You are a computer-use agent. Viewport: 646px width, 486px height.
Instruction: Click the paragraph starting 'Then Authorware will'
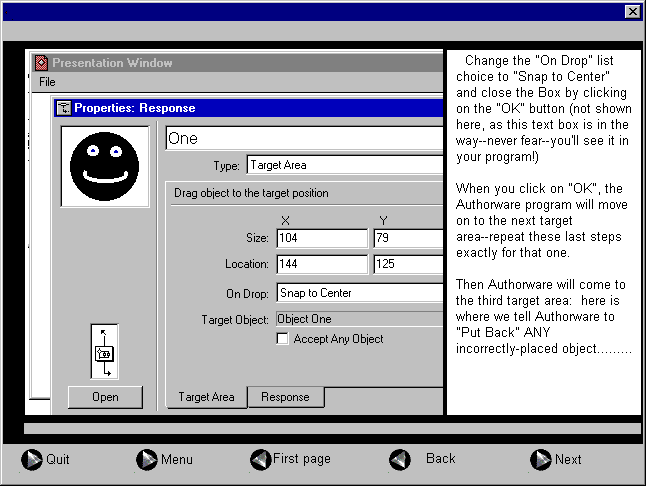(543, 316)
